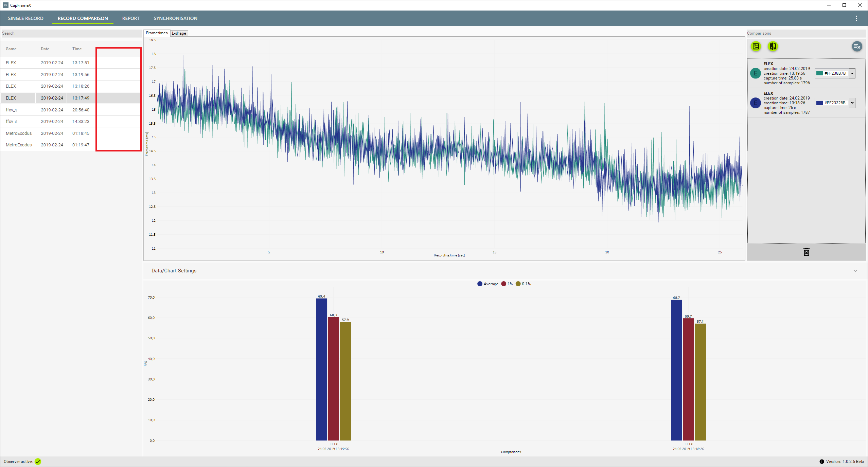Click the clear comparison list icon
Screen dimensions: 868x467
857,47
